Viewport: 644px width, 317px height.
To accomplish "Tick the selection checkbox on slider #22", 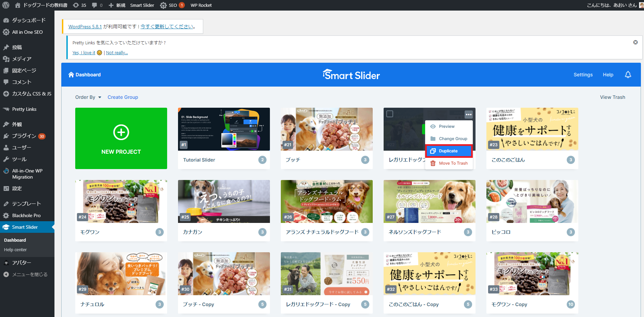I will (390, 114).
